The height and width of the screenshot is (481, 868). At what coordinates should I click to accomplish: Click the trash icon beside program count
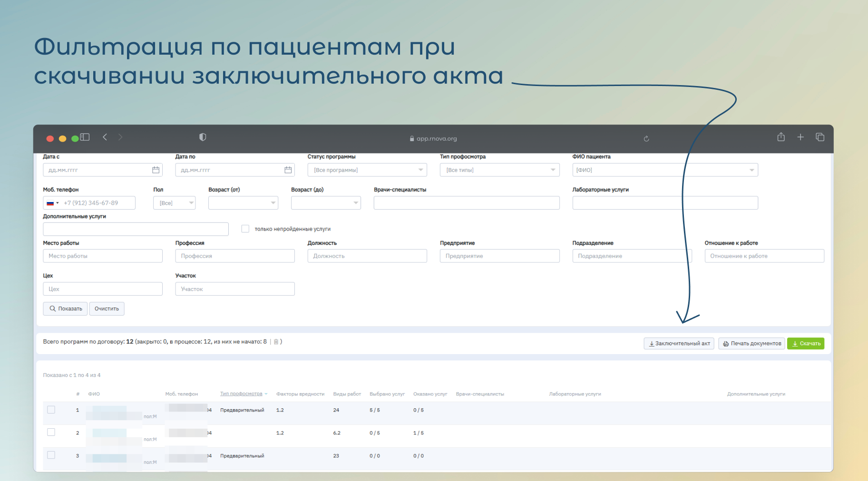tap(276, 342)
